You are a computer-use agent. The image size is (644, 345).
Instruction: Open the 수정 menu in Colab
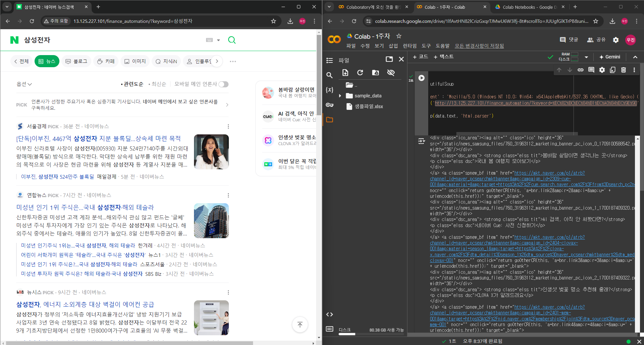[x=365, y=46]
